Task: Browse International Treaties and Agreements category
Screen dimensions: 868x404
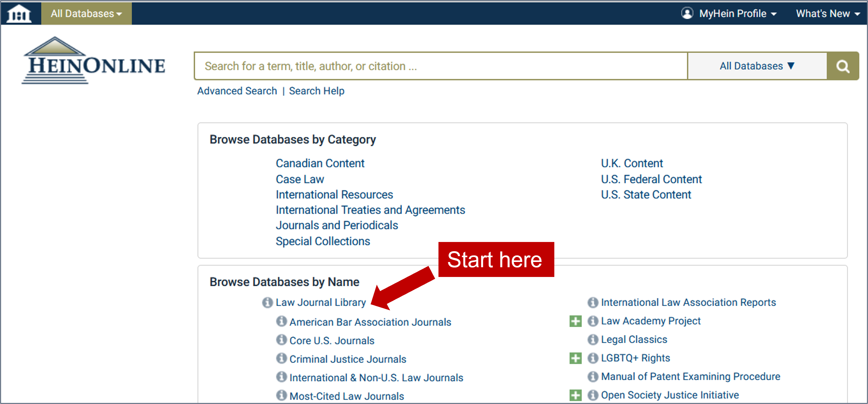Action: [371, 210]
